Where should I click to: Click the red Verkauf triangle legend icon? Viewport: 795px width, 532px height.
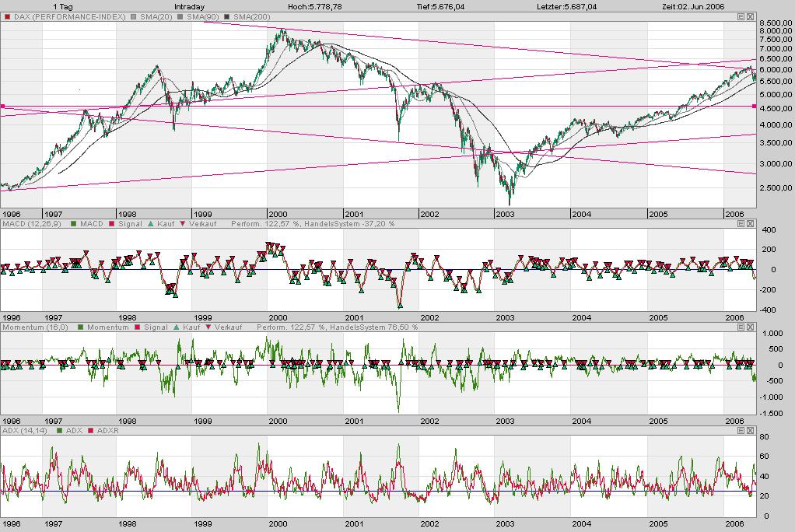pos(183,223)
